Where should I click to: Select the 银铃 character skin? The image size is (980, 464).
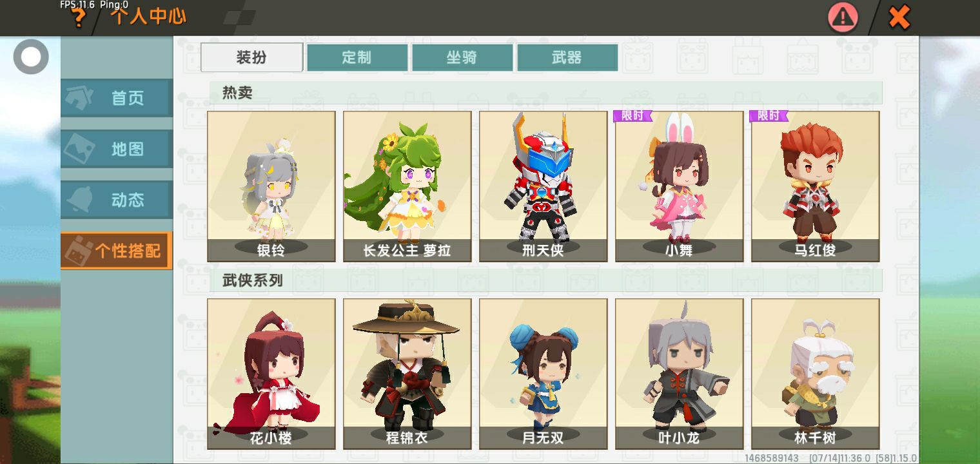[x=271, y=186]
